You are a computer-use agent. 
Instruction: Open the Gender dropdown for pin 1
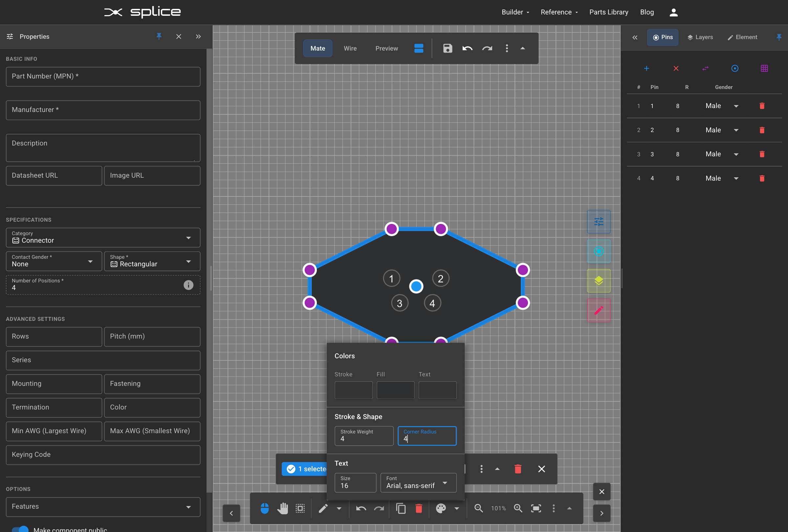click(x=736, y=106)
